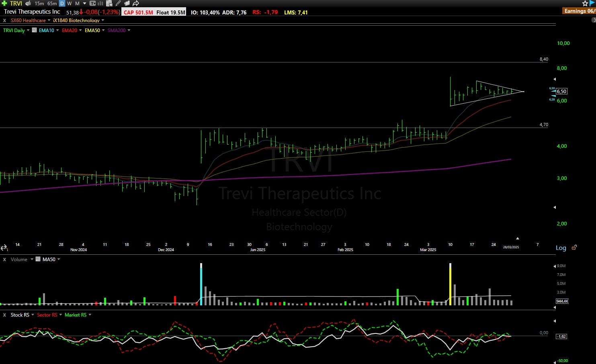Click the 944.4K volume value tag
This screenshot has height=364, width=596.
click(x=562, y=301)
